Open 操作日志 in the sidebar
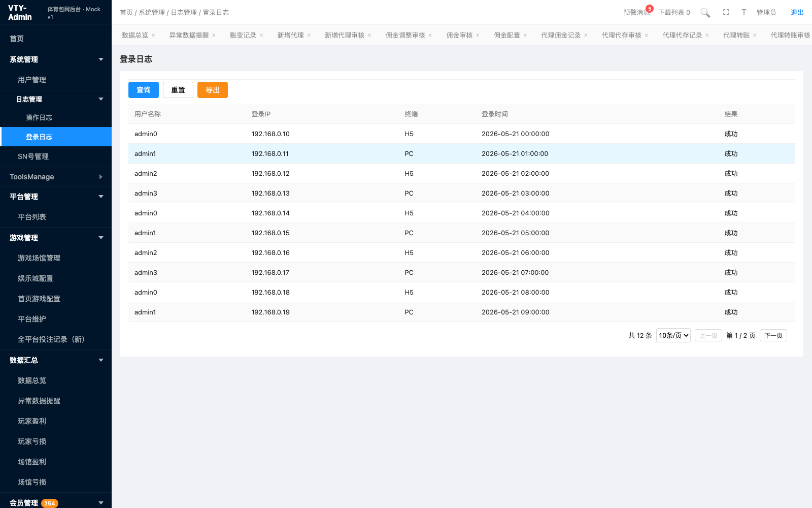812x508 pixels. pyautogui.click(x=56, y=117)
